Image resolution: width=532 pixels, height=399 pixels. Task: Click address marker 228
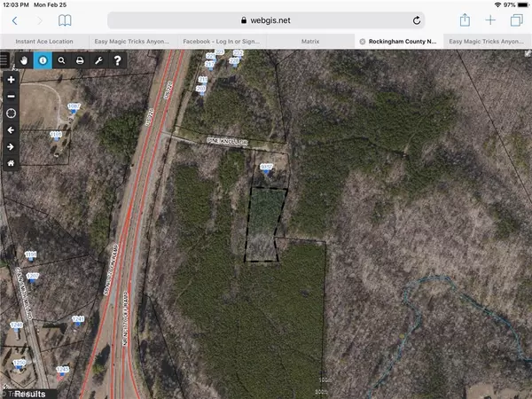[234, 62]
